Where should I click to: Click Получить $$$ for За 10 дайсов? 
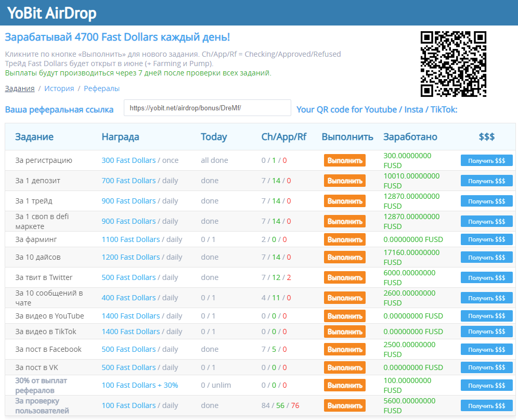(486, 257)
